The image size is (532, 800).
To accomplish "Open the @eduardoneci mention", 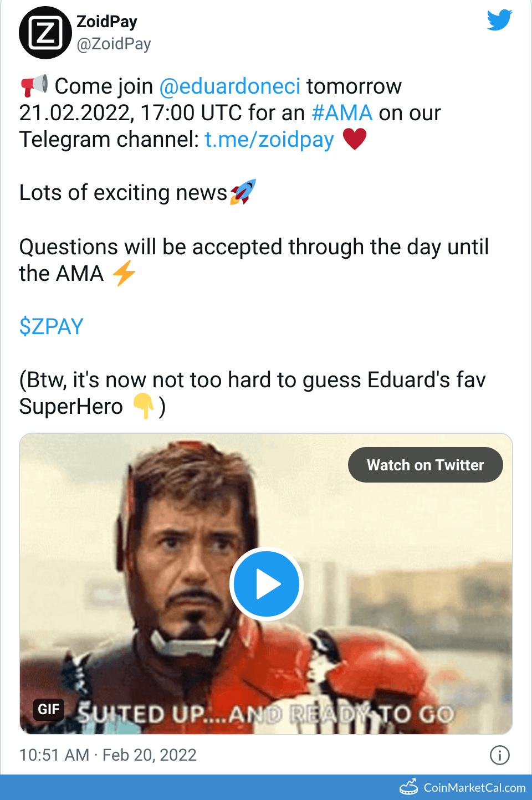I will (x=230, y=86).
